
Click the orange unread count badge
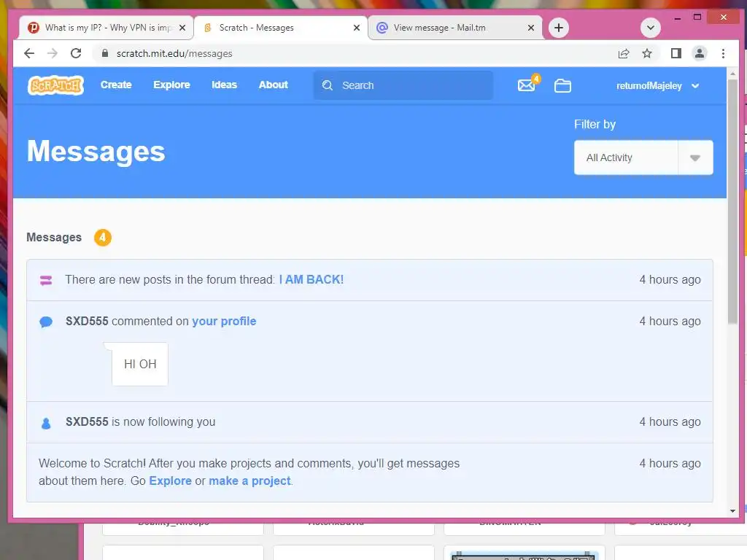(102, 237)
